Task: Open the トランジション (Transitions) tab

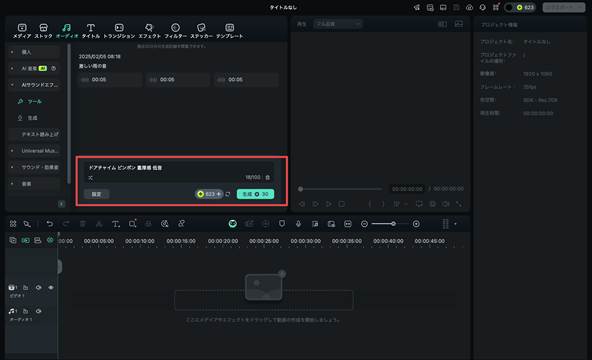Action: [119, 31]
